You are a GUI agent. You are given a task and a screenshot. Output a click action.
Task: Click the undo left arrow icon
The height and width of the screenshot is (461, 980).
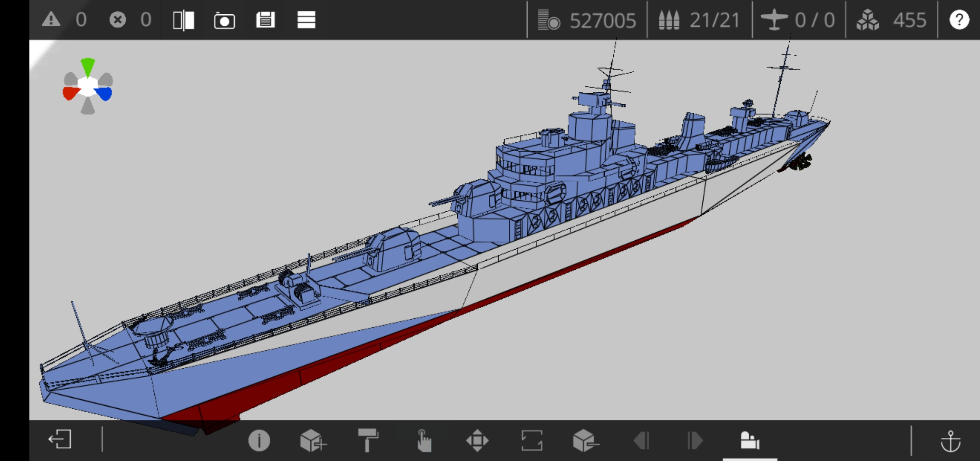click(x=641, y=441)
